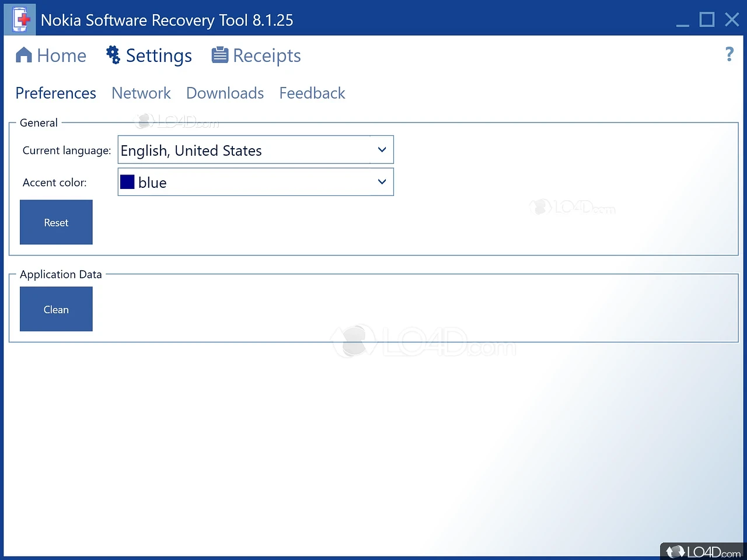Open the Receipts section label
The width and height of the screenshot is (747, 560).
click(x=267, y=56)
